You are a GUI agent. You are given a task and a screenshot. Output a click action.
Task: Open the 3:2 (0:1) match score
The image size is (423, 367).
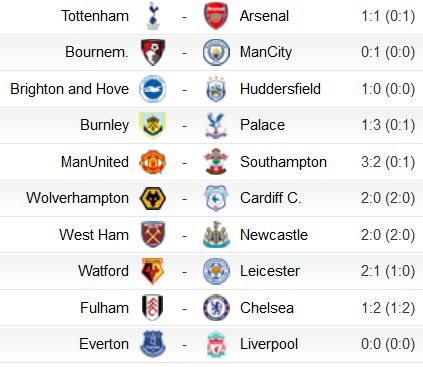click(388, 162)
